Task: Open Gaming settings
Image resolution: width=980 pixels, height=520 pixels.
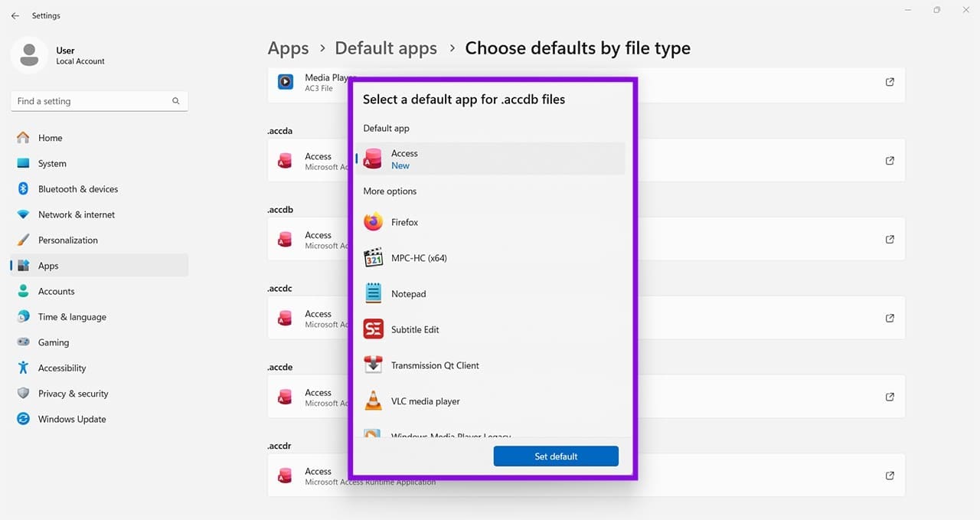Action: [99, 342]
